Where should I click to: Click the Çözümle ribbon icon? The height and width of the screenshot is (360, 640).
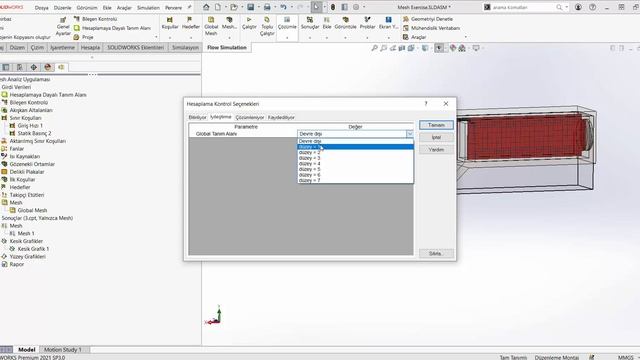coord(287,23)
